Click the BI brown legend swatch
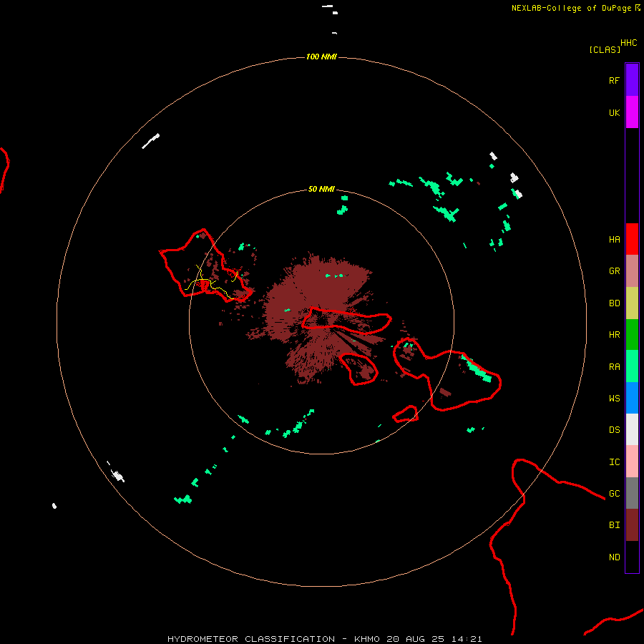 632,525
